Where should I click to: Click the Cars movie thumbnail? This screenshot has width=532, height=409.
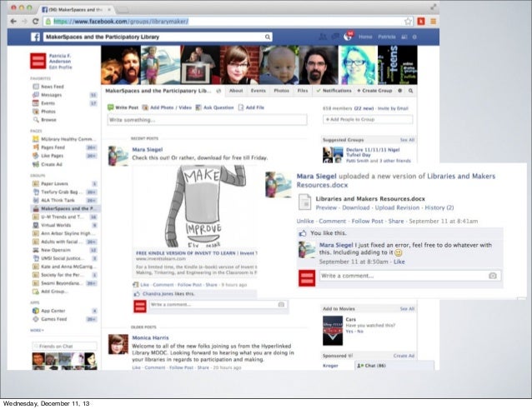click(333, 331)
